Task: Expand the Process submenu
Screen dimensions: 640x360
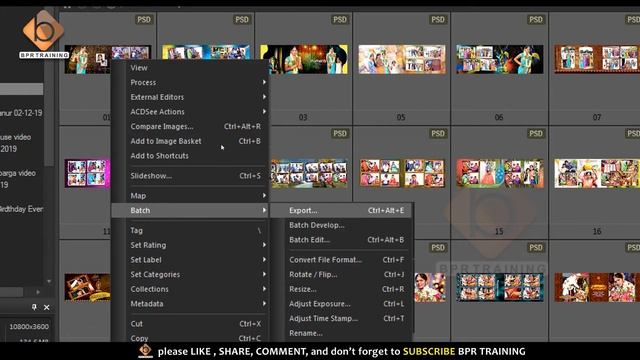Action: 190,82
